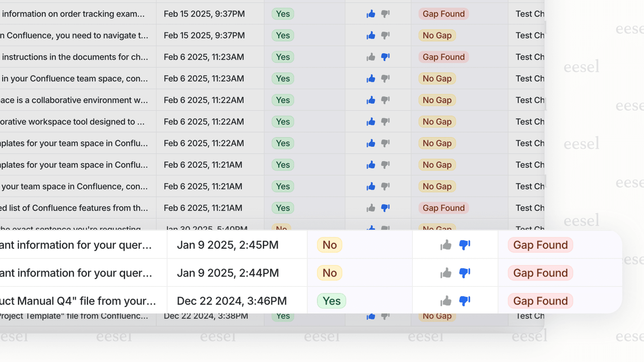
Task: Open 'instructions in the documents for ch...' message
Action: pyautogui.click(x=75, y=57)
